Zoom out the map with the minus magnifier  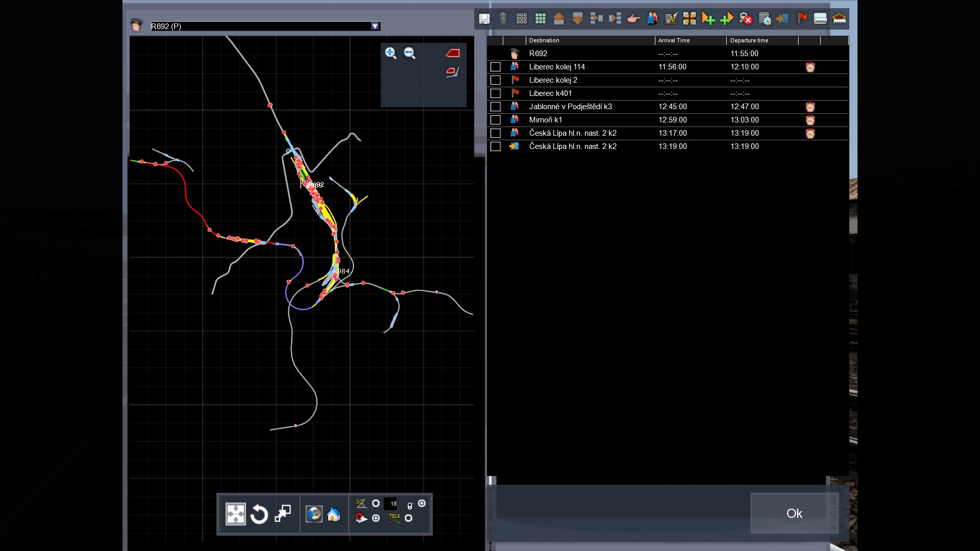pos(409,53)
